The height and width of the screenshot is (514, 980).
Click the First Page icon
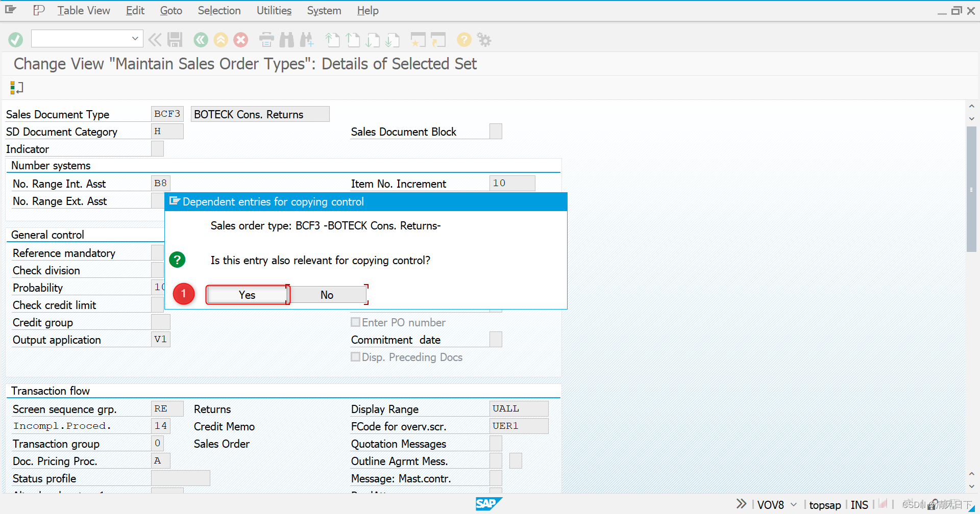pos(333,40)
